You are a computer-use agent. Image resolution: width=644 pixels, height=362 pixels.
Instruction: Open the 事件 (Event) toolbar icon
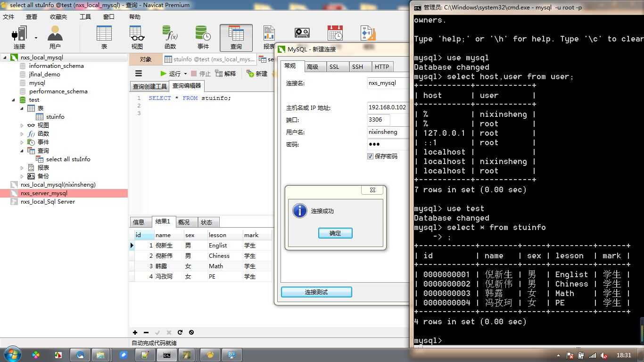[203, 38]
